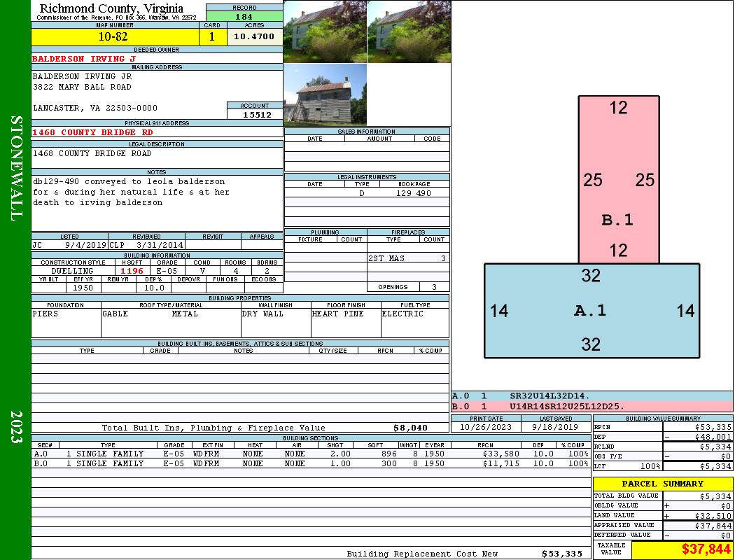This screenshot has height=560, width=735.
Task: Click mailing address line 3822 MARY BALL ROAD
Action: point(82,87)
